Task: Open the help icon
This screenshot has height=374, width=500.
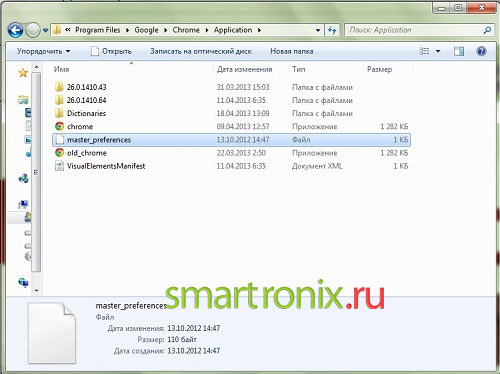Action: pos(481,51)
